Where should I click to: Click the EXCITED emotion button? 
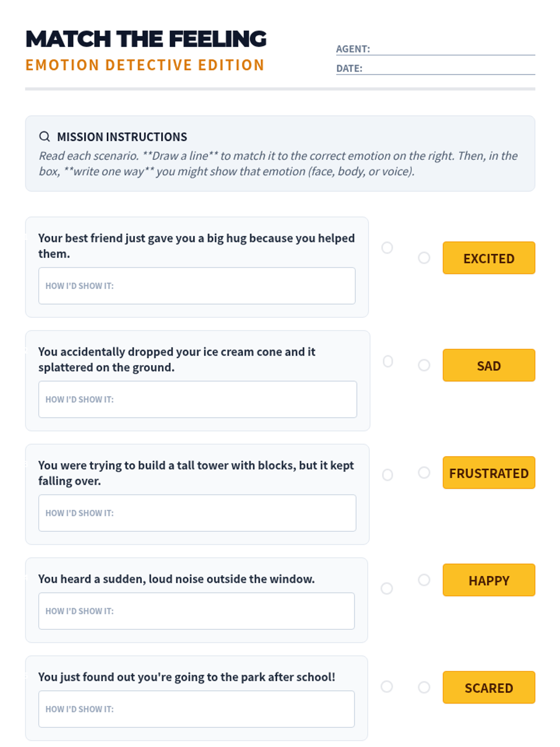coord(489,258)
